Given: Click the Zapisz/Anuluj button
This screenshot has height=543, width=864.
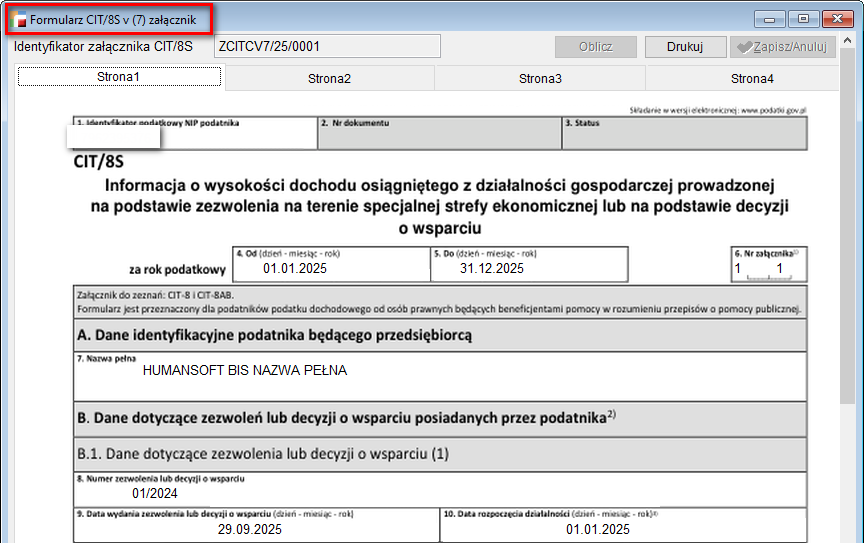Looking at the screenshot, I should click(x=783, y=47).
